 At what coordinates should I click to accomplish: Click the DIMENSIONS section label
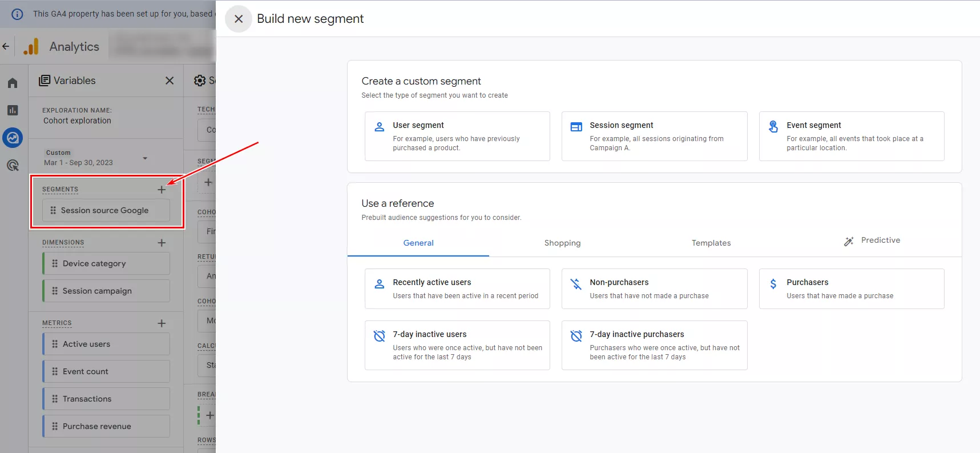click(63, 243)
